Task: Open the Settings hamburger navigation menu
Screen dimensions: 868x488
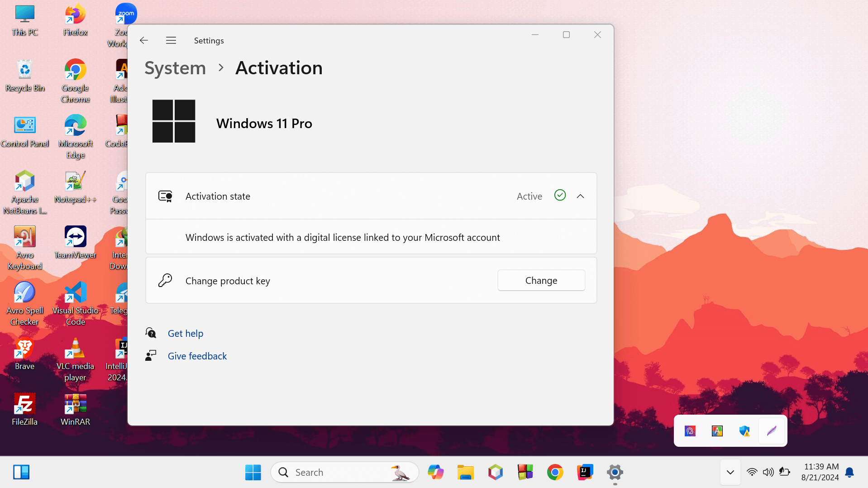Action: point(171,40)
